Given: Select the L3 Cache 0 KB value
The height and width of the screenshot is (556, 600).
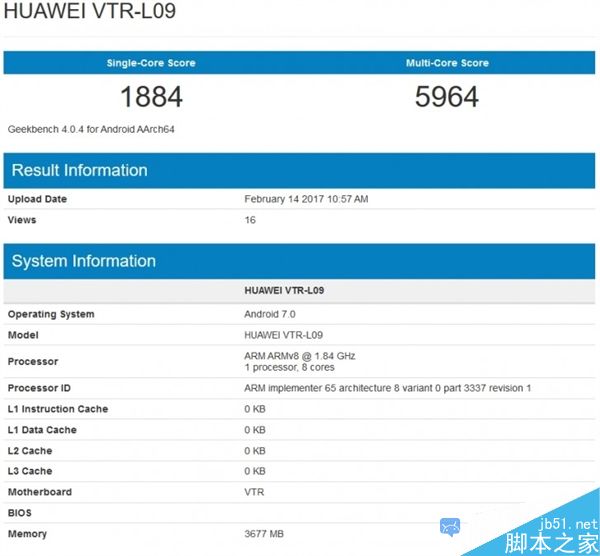Looking at the screenshot, I should (x=255, y=471).
